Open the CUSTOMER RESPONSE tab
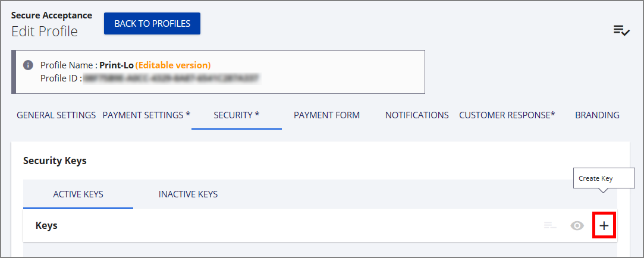Viewport: 644px width, 258px height. click(507, 115)
